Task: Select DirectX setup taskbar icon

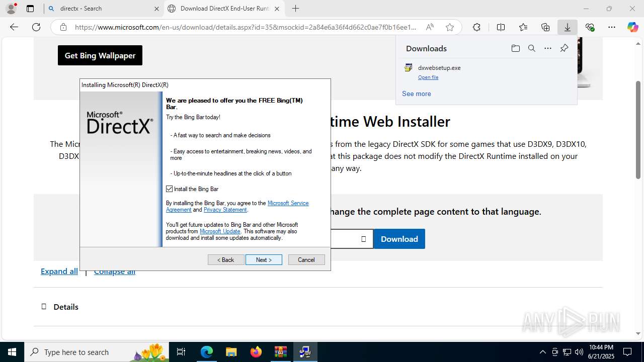Action: point(305,352)
